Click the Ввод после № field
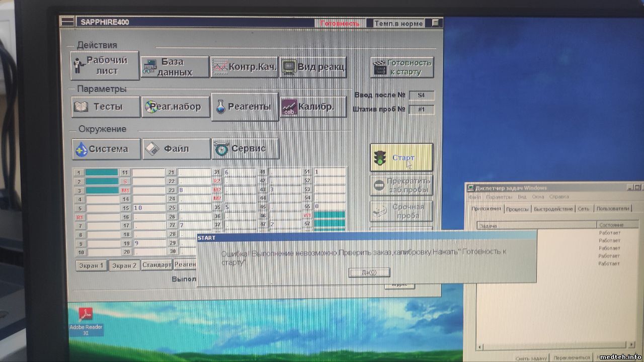The image size is (644, 362). (x=421, y=96)
